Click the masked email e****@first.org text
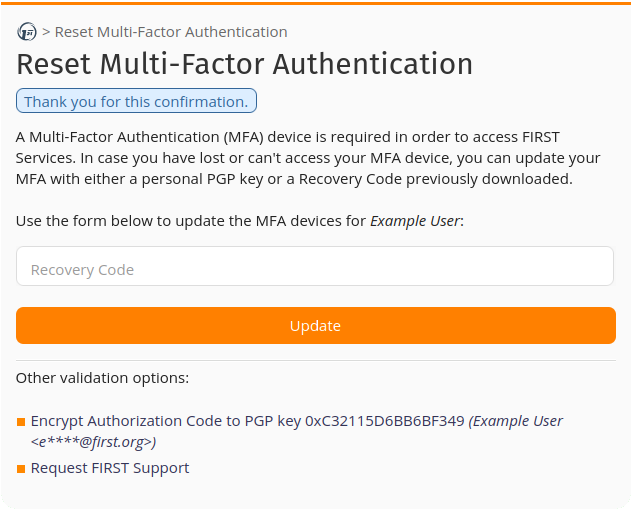 (91, 442)
